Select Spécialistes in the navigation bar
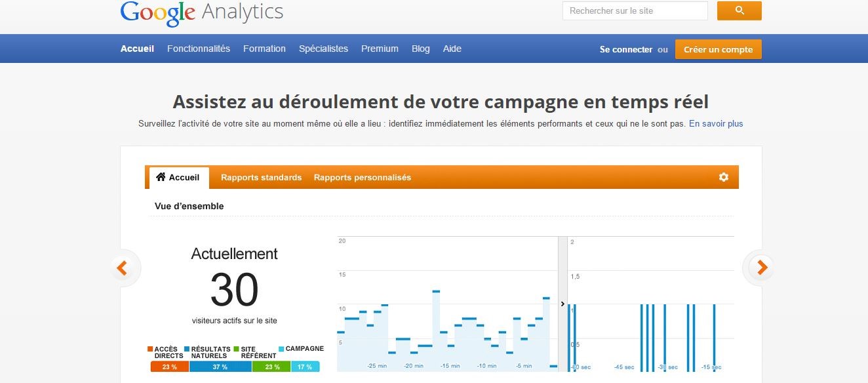The image size is (868, 383). coord(323,49)
